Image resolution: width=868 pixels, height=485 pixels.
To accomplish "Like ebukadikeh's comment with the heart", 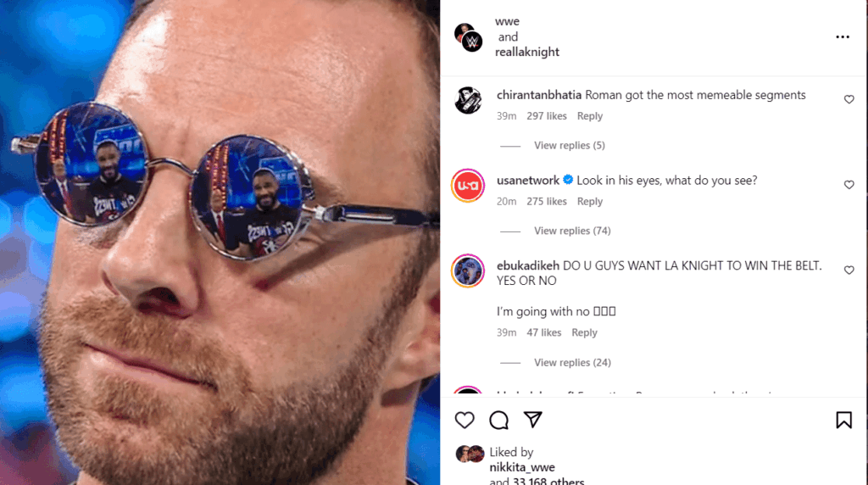I will 849,270.
